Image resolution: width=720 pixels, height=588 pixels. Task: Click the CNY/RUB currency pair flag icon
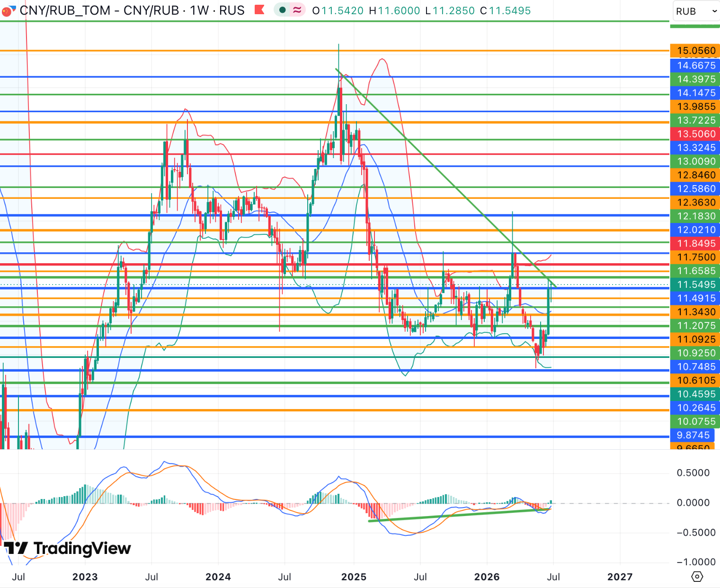pyautogui.click(x=7, y=10)
